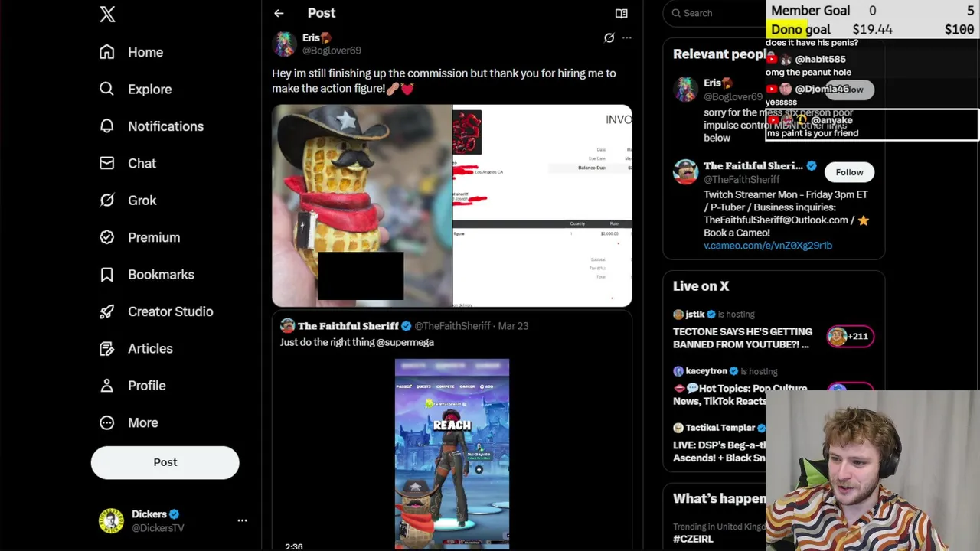
Task: Open the cameo.com link
Action: coord(768,246)
